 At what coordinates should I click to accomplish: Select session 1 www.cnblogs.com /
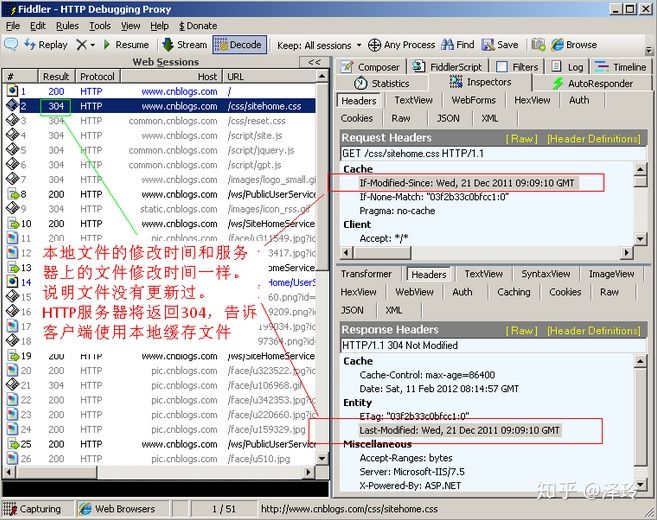pos(161,91)
